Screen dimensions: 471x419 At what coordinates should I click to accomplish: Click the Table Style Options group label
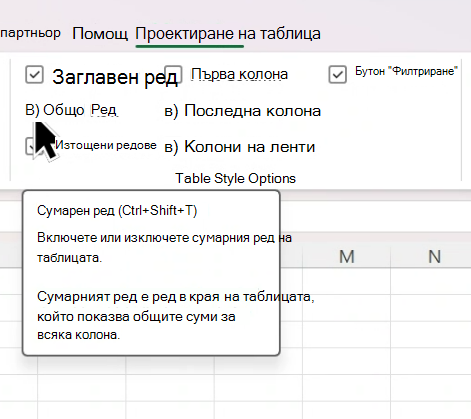click(x=235, y=178)
